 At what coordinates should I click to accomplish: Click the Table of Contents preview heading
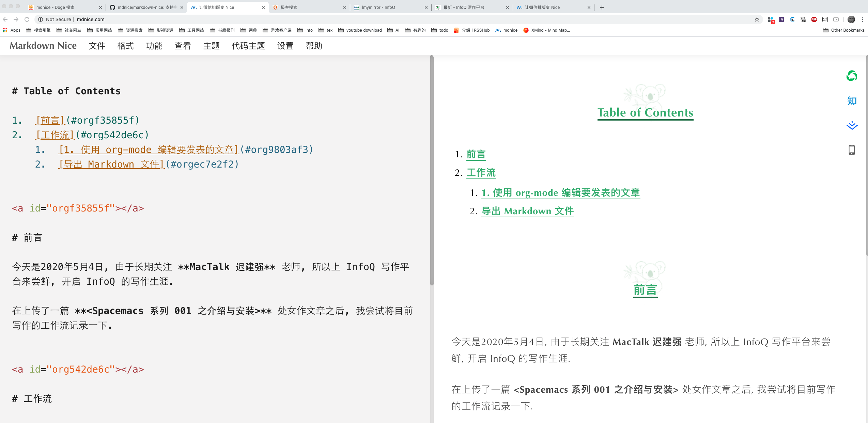(x=645, y=113)
